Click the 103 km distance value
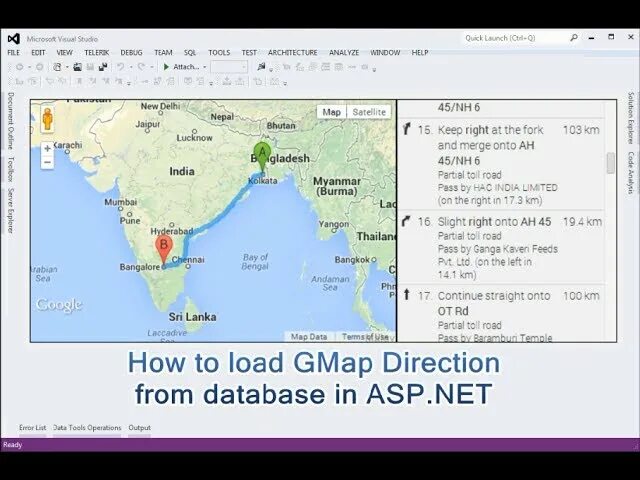Image resolution: width=640 pixels, height=480 pixels. point(581,130)
